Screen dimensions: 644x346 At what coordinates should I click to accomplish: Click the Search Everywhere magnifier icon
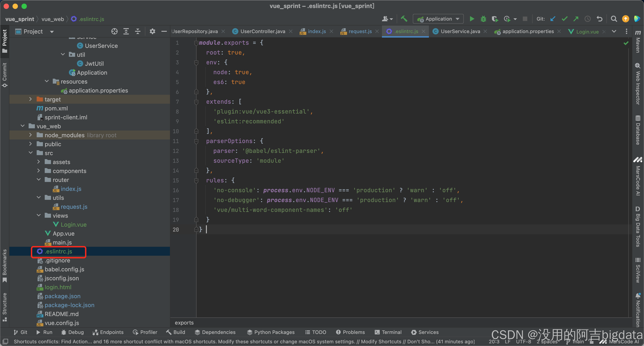[x=614, y=19]
